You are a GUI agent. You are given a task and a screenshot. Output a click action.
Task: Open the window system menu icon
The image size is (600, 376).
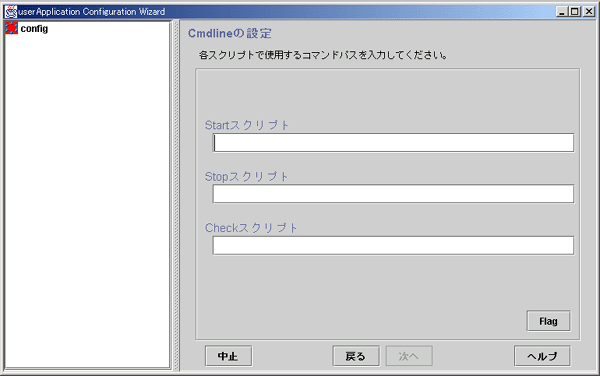[x=10, y=11]
